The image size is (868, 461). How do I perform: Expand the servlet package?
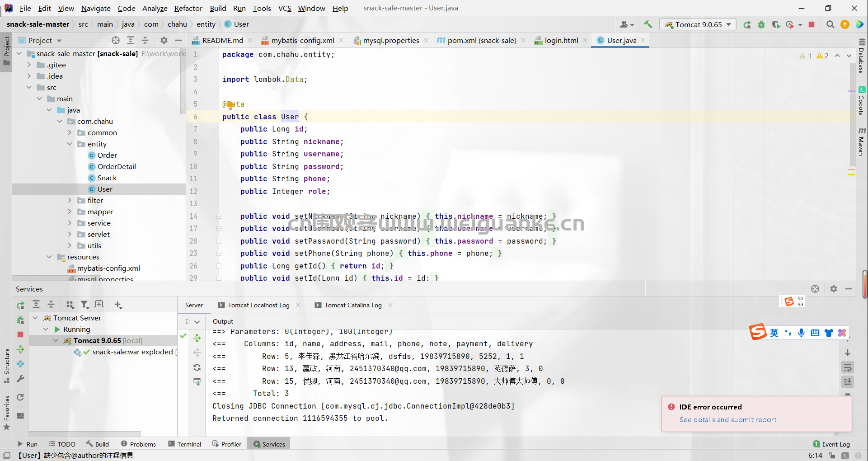(x=70, y=234)
